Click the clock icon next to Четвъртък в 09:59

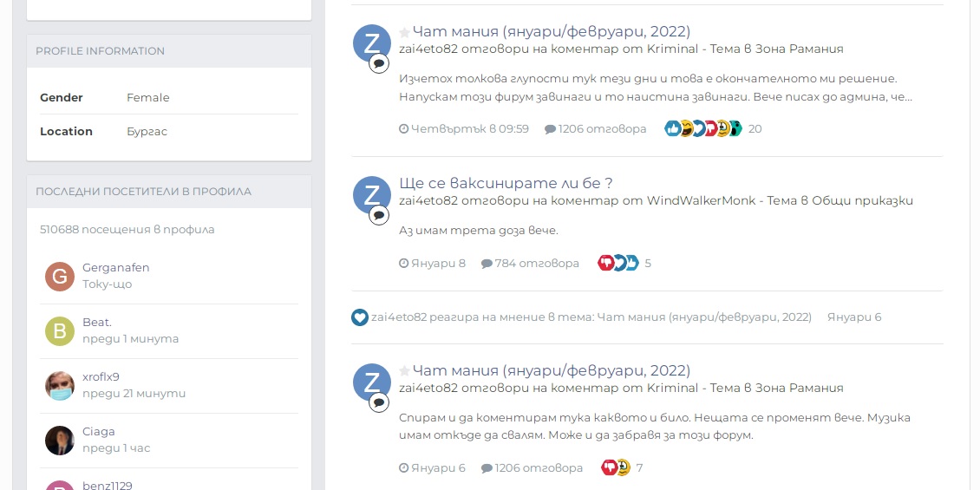coord(403,129)
